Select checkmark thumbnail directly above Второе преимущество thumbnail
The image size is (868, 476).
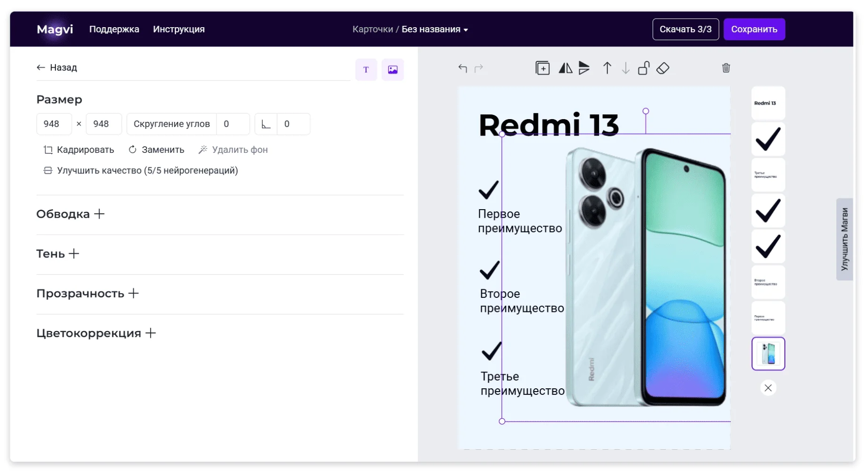tap(768, 246)
